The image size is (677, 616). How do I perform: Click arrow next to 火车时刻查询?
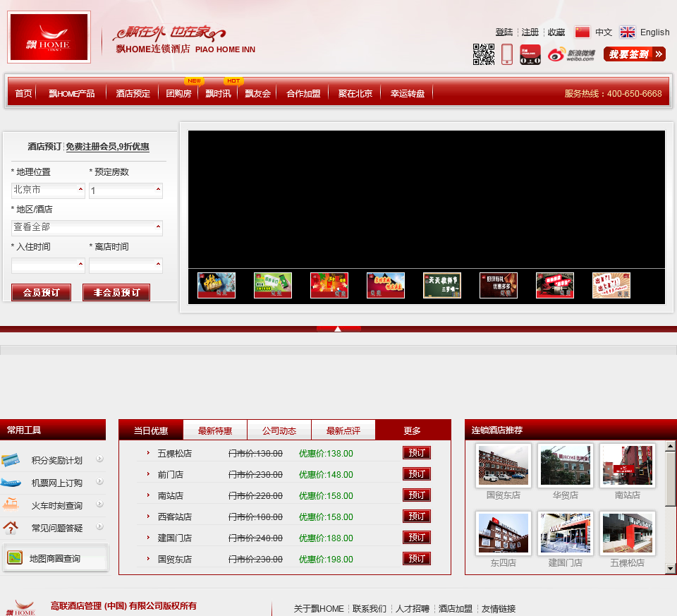[x=99, y=504]
